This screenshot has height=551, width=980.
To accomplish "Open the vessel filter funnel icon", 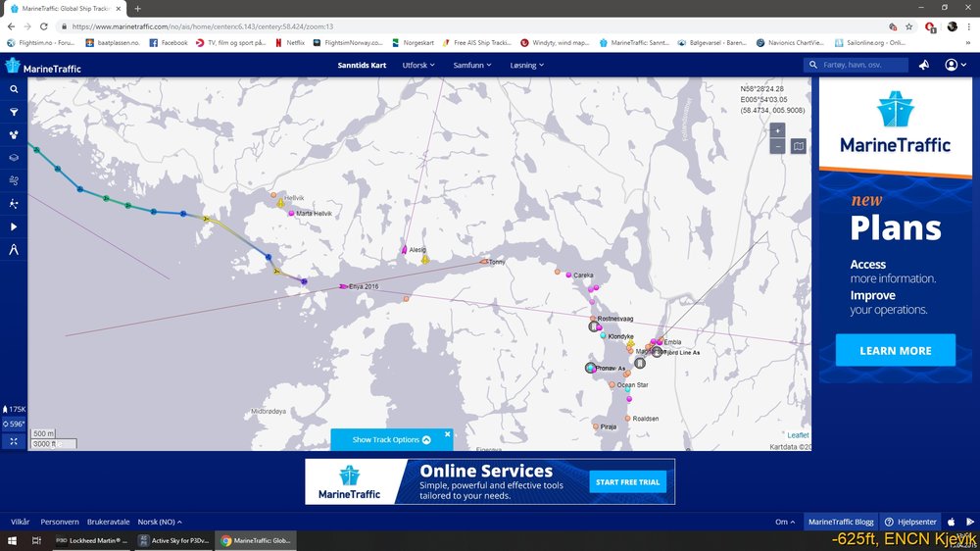I will click(x=14, y=113).
